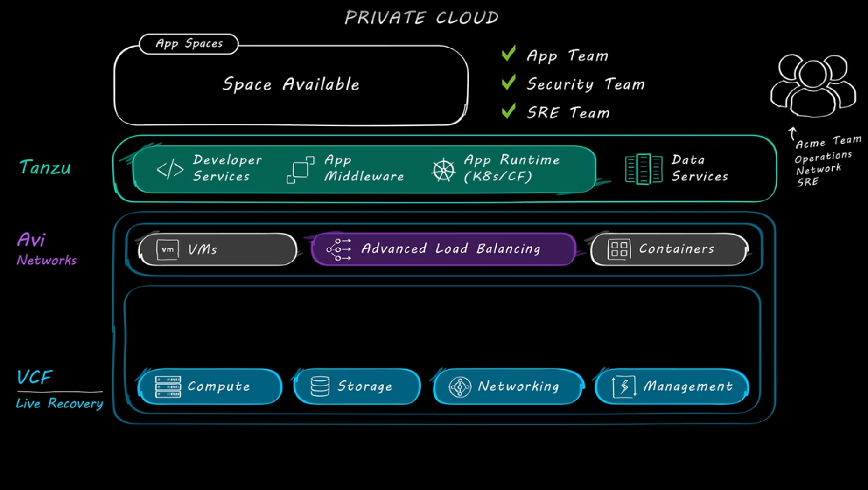Click the VMs monitor icon
Viewport: 868px width, 490px height.
coord(167,249)
